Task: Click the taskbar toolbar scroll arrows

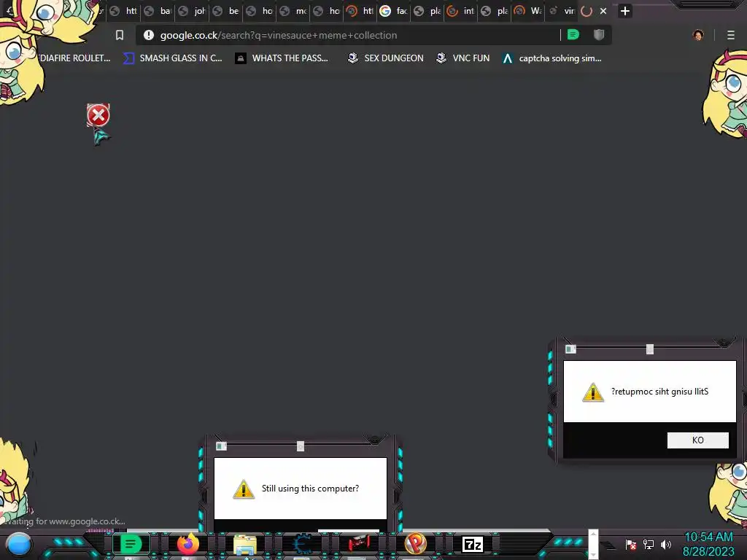Action: 593,544
